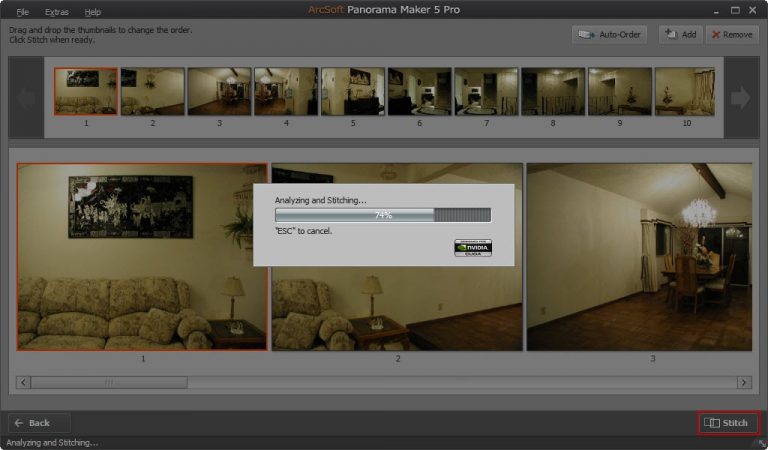Image resolution: width=768 pixels, height=450 pixels.
Task: Select large preview image 2
Action: pos(397,257)
